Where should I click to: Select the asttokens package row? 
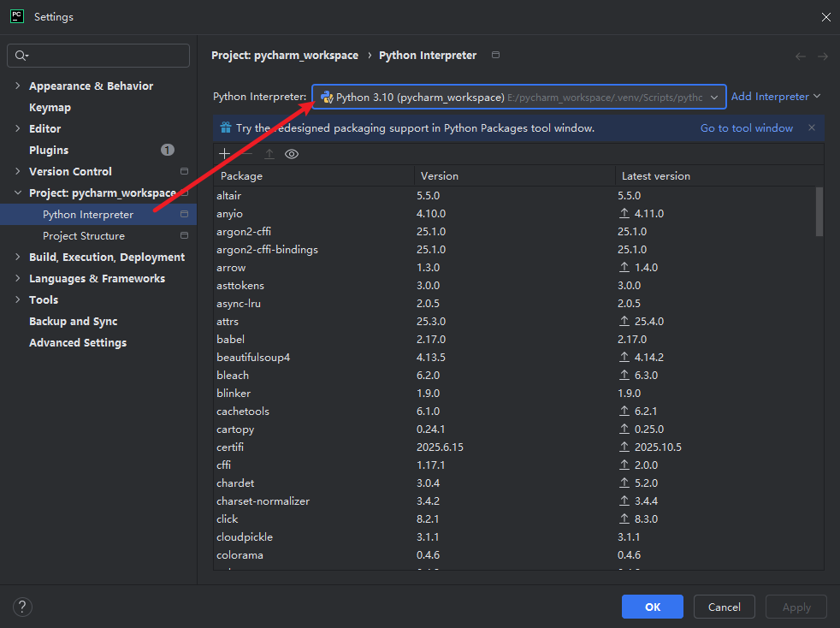pyautogui.click(x=514, y=286)
